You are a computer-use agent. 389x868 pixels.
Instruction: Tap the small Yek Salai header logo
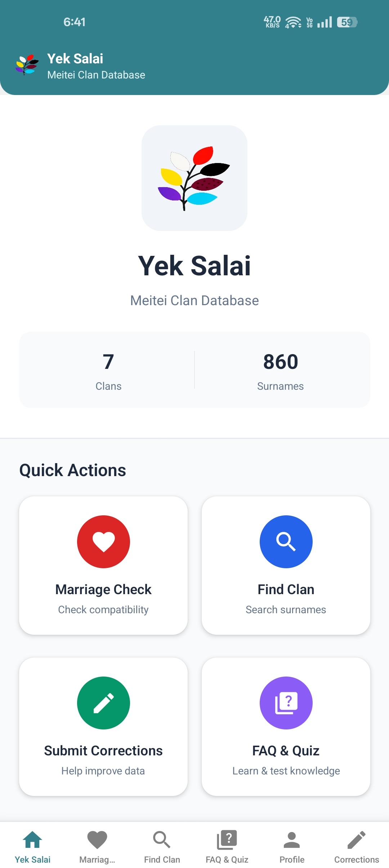(27, 65)
